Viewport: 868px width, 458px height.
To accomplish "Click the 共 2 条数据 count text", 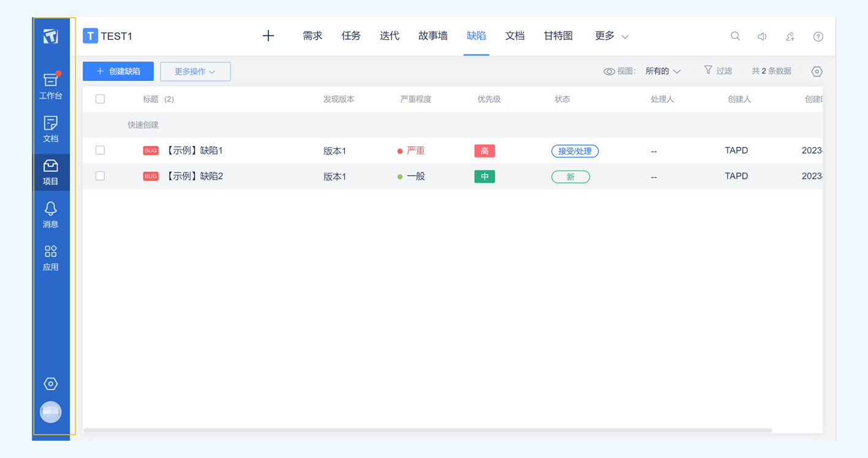I will coord(771,71).
